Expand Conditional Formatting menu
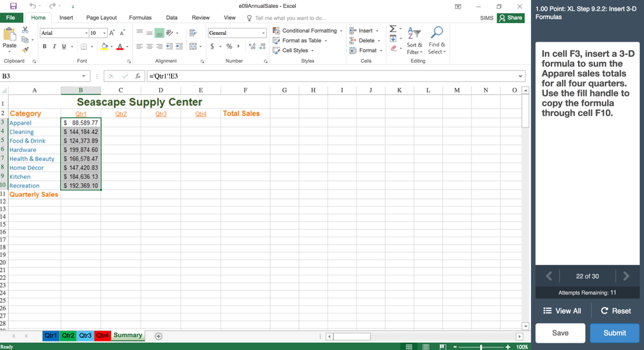This screenshot has height=350, width=644. (x=308, y=30)
